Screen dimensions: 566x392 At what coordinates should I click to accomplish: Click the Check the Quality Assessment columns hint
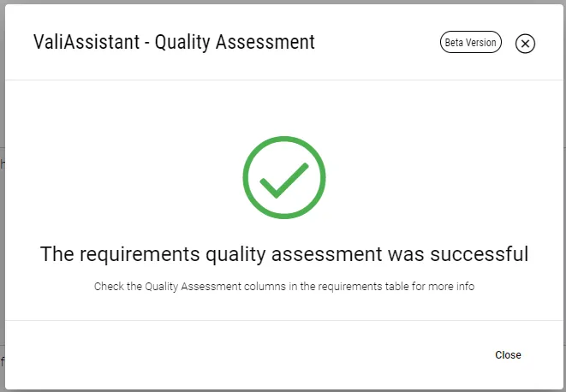[283, 287]
